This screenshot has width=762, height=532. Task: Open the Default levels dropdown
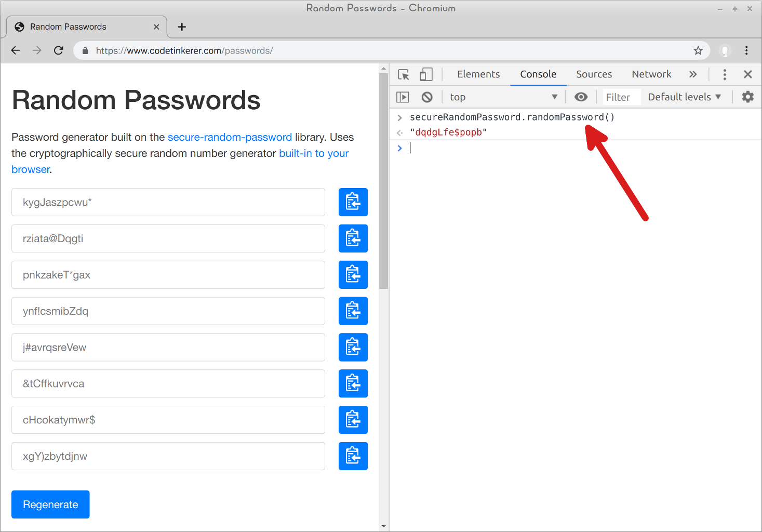(x=684, y=97)
